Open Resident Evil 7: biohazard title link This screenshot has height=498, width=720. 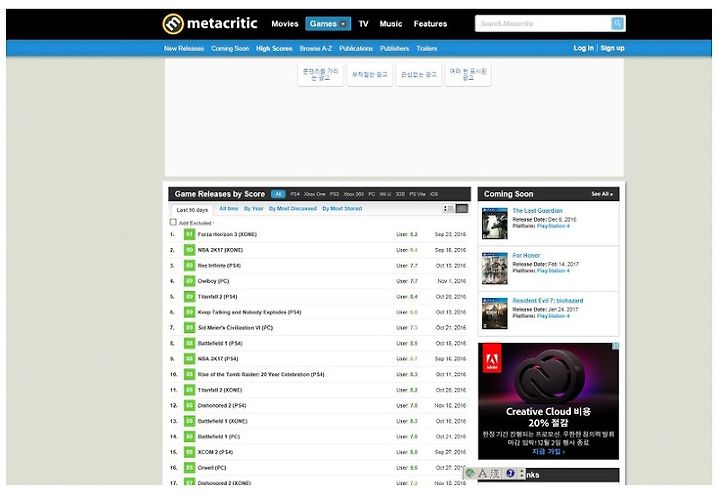click(548, 301)
